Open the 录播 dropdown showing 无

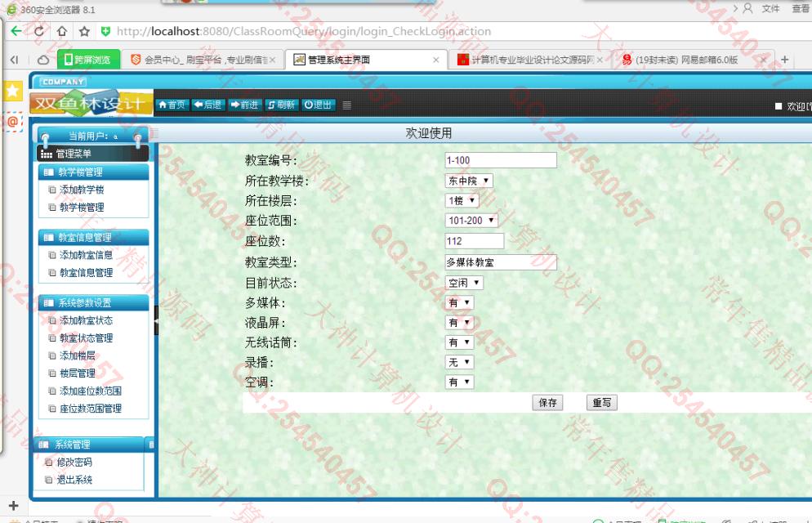point(459,362)
